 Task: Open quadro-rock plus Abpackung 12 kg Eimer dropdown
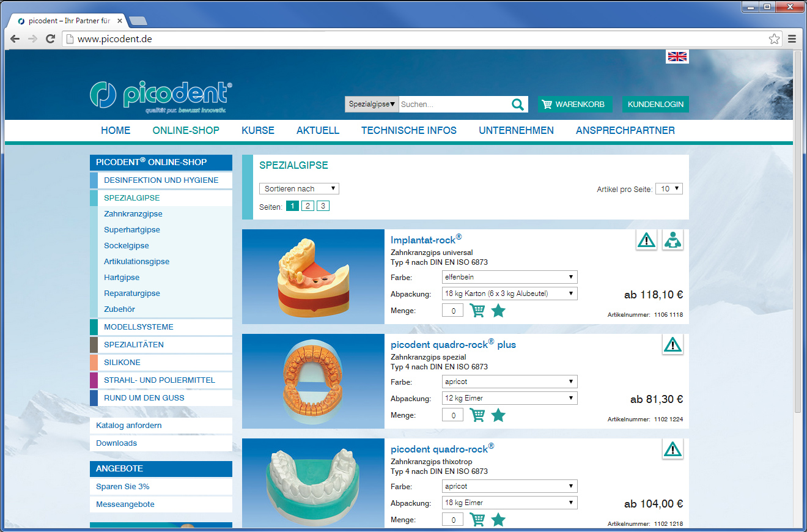(x=509, y=398)
